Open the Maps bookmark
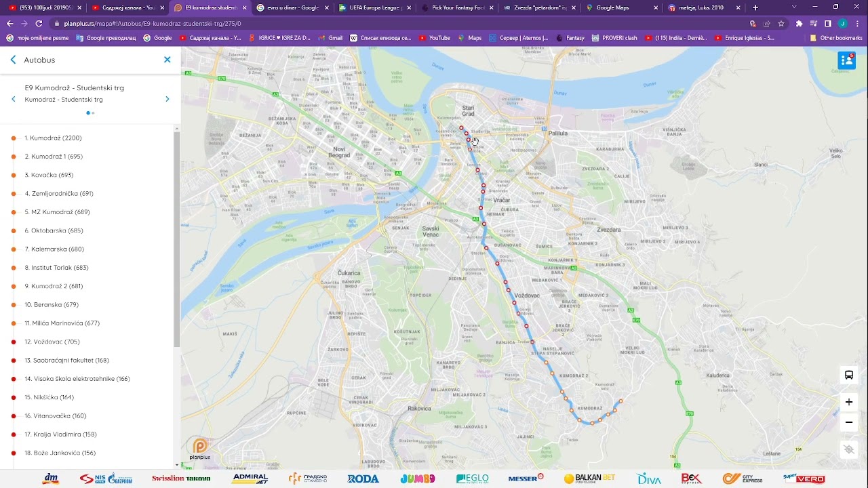The height and width of the screenshot is (488, 868). pyautogui.click(x=469, y=38)
